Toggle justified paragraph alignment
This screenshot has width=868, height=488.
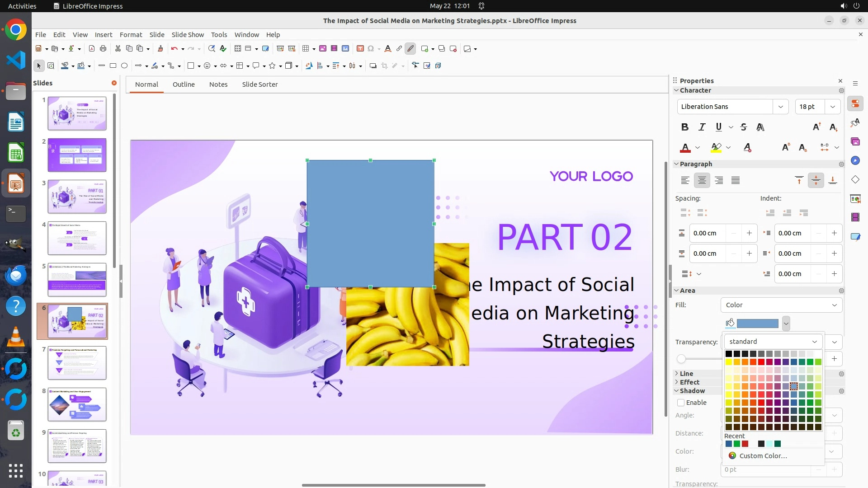point(736,180)
